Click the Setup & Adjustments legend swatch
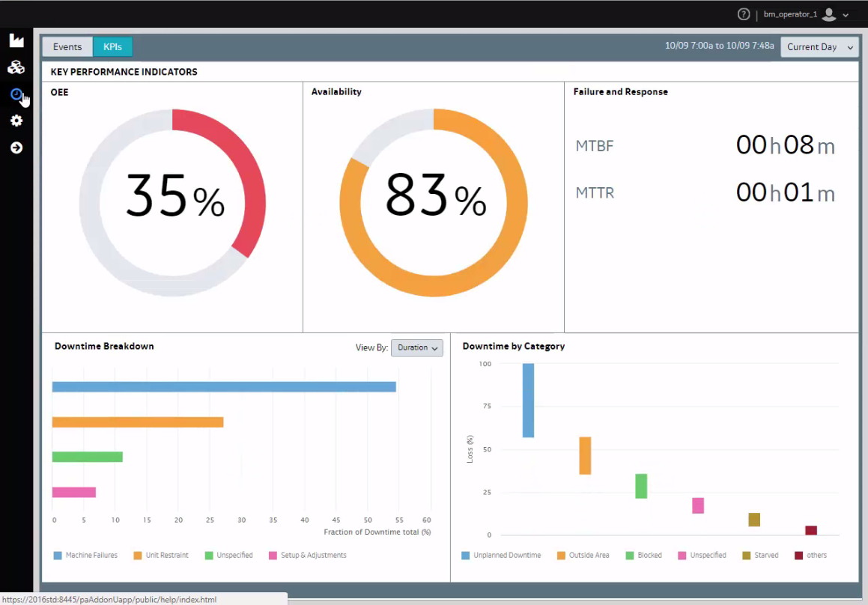868x605 pixels. coord(273,555)
